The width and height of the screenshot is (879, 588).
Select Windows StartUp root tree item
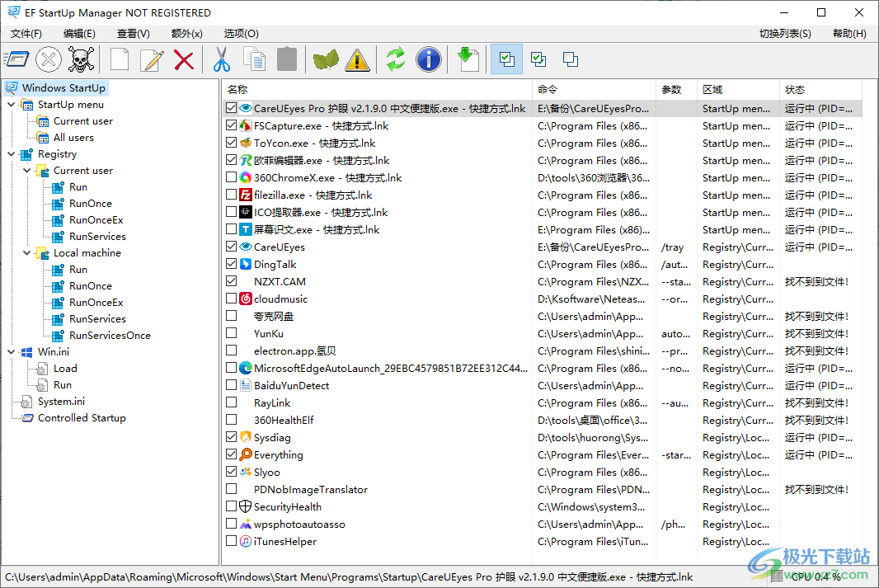click(63, 88)
